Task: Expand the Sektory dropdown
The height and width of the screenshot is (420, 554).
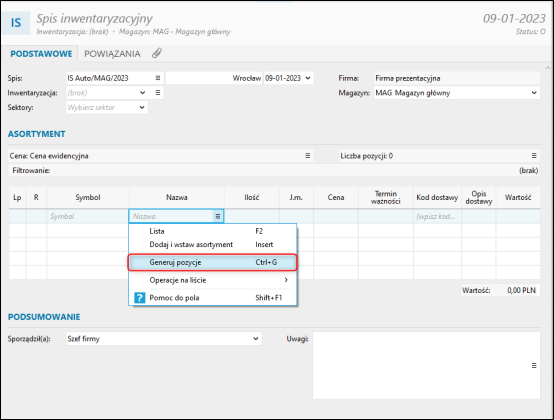Action: [x=142, y=107]
